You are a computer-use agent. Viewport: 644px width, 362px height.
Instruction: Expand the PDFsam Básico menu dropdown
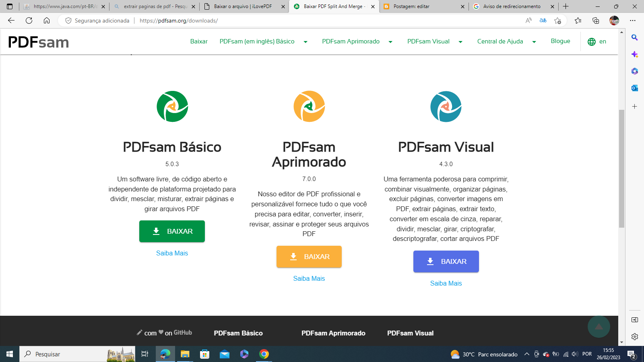305,42
